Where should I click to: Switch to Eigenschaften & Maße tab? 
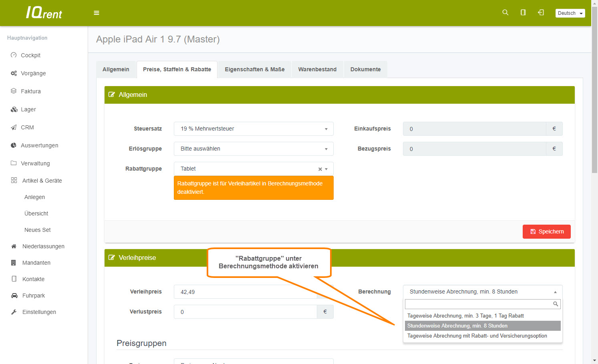tap(254, 69)
